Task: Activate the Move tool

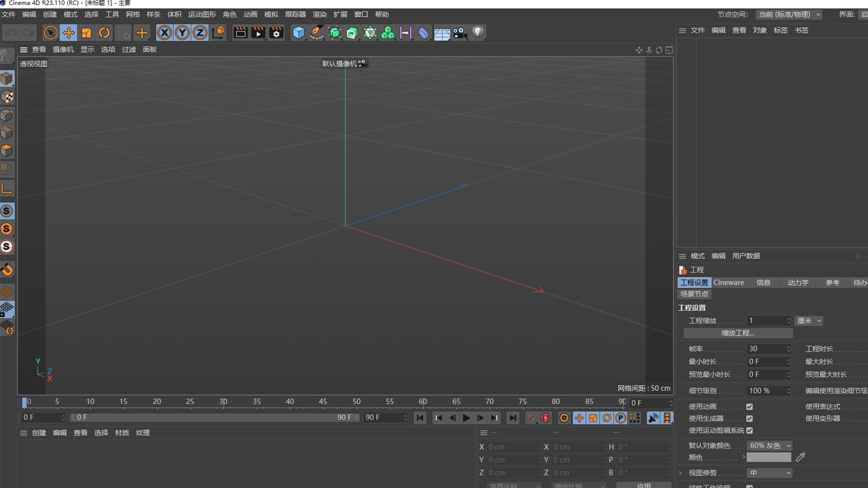Action: click(69, 33)
